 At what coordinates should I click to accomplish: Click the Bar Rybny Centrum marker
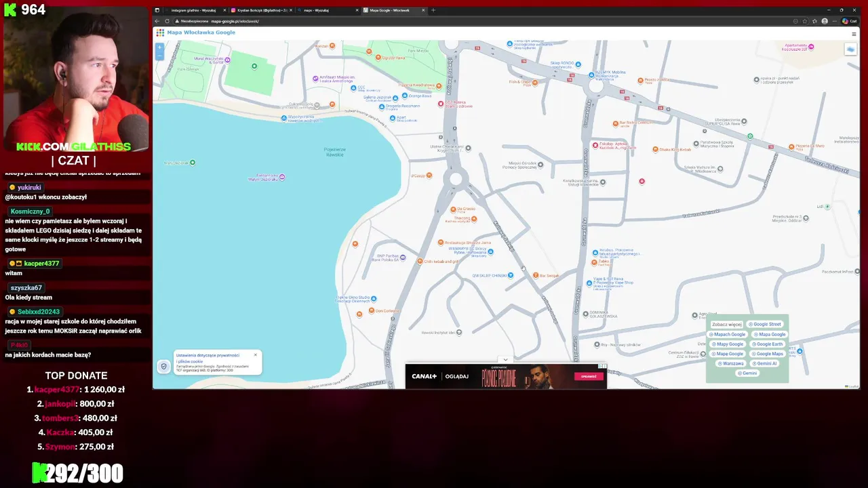point(615,123)
